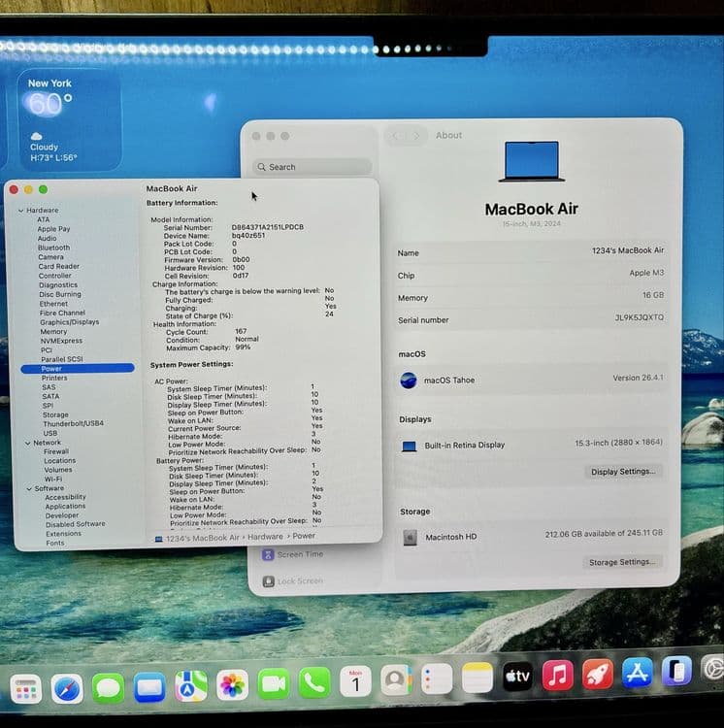Open the yellow Notes app
Screen dimensions: 724x728
pos(477,678)
